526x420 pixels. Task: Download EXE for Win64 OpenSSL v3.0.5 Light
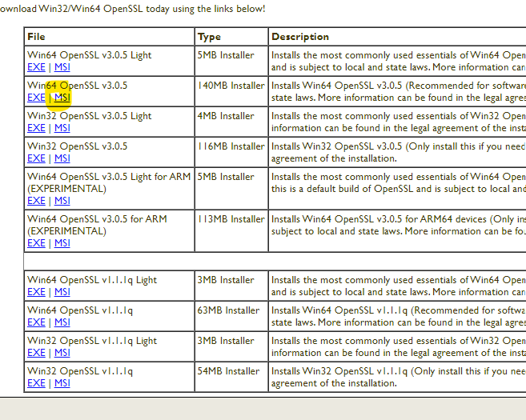coord(36,67)
